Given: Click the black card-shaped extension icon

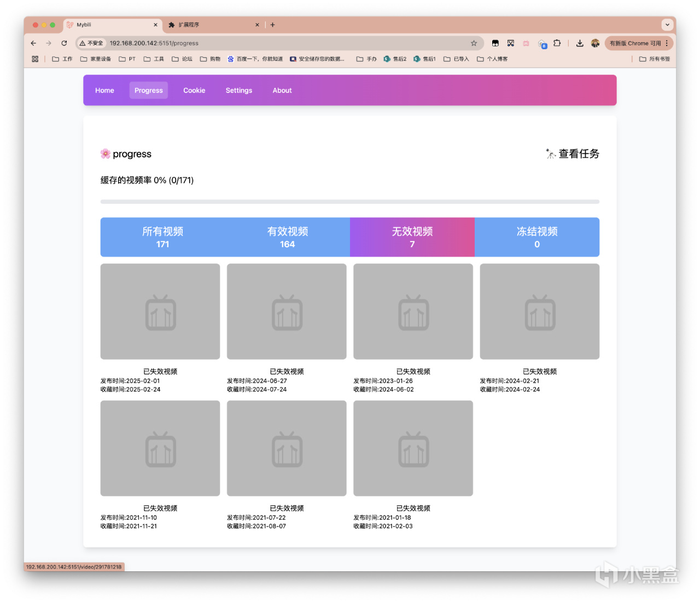Looking at the screenshot, I should [x=495, y=43].
